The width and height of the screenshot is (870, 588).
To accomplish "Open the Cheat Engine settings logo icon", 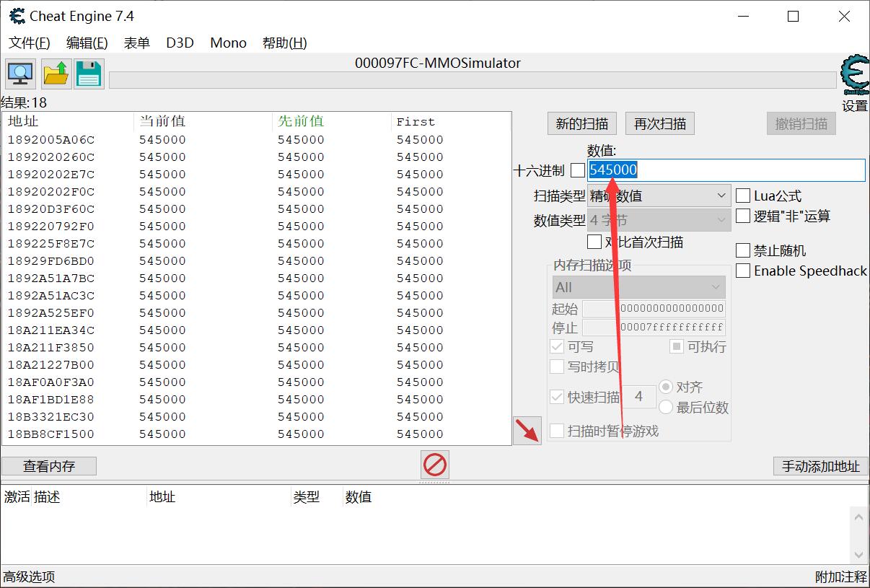I will (854, 75).
